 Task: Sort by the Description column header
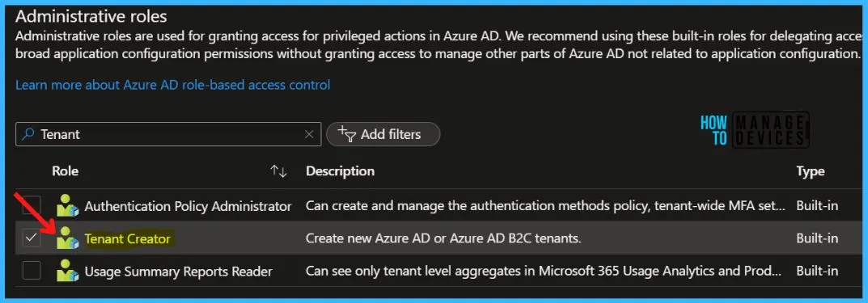pos(340,171)
